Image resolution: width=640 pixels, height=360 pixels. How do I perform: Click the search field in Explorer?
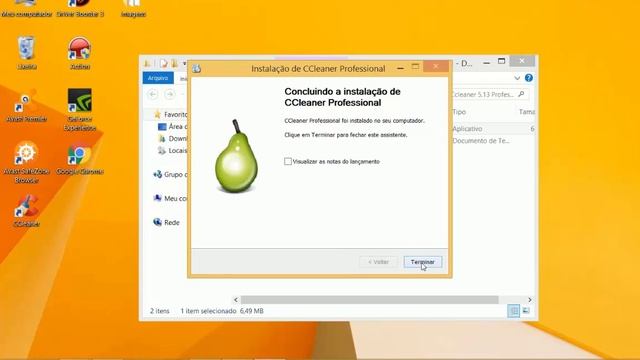click(x=490, y=94)
